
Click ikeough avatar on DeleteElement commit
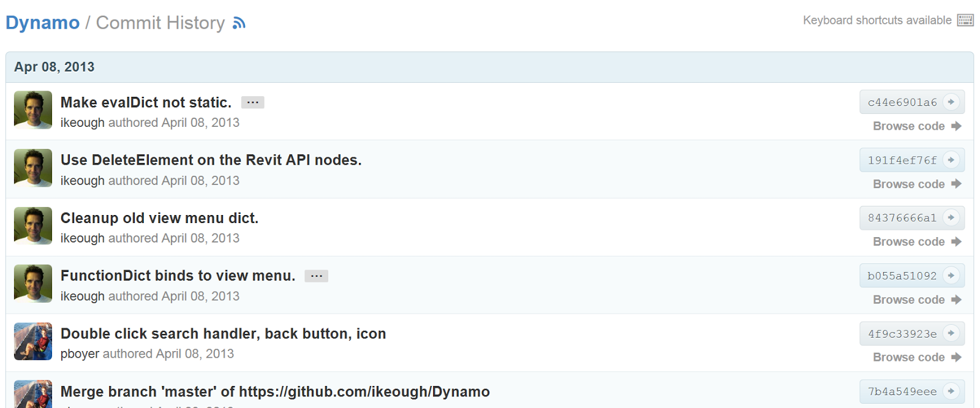33,168
